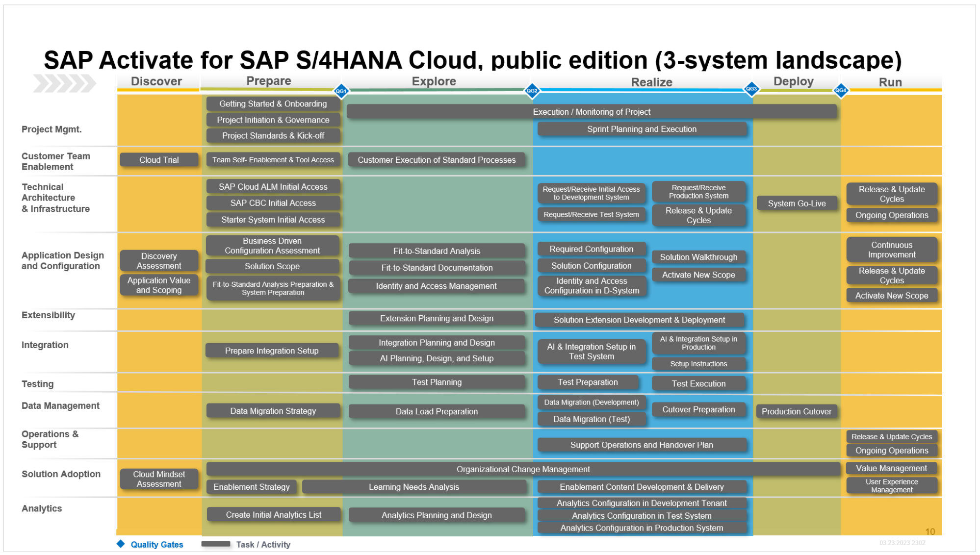Open Application Value and Scoping task
This screenshot has width=980, height=555.
pyautogui.click(x=159, y=285)
